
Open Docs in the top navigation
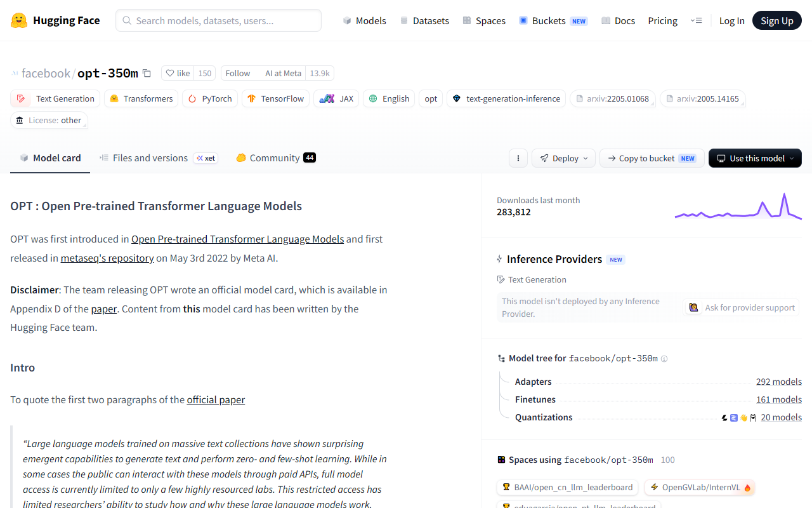(x=618, y=20)
